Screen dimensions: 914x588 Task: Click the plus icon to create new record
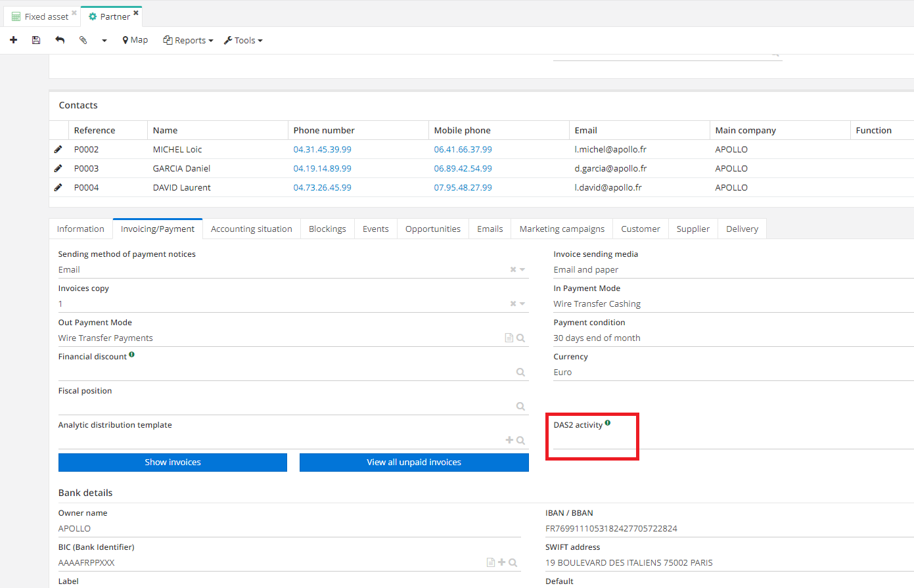[x=13, y=40]
